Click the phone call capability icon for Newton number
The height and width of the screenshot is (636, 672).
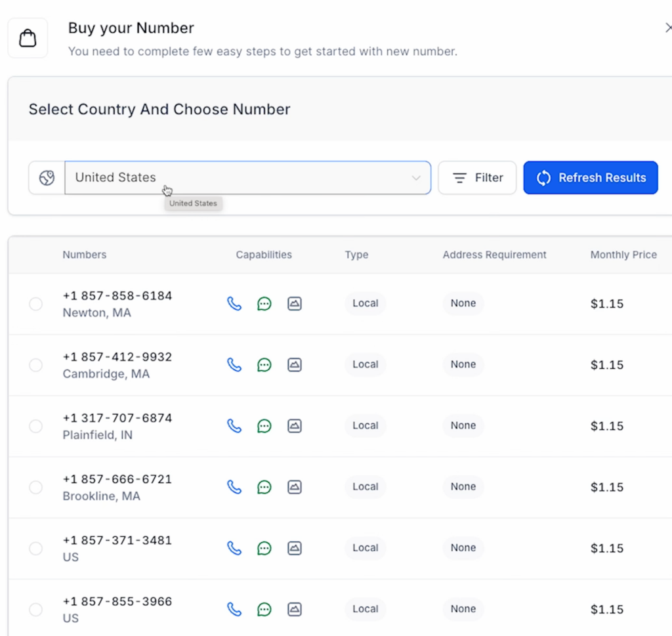[234, 303]
